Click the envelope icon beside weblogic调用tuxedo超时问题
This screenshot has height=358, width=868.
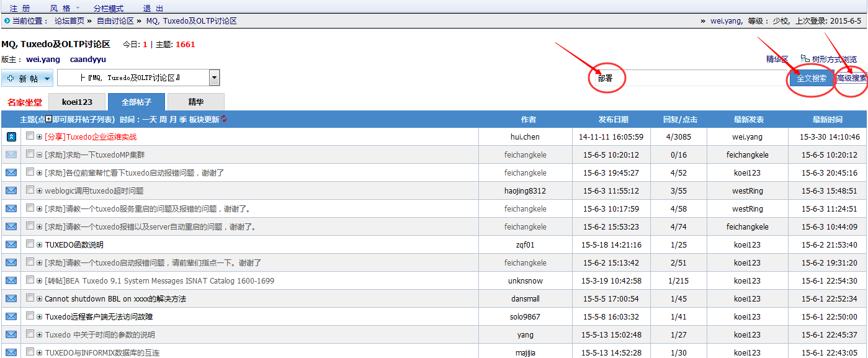pos(11,190)
